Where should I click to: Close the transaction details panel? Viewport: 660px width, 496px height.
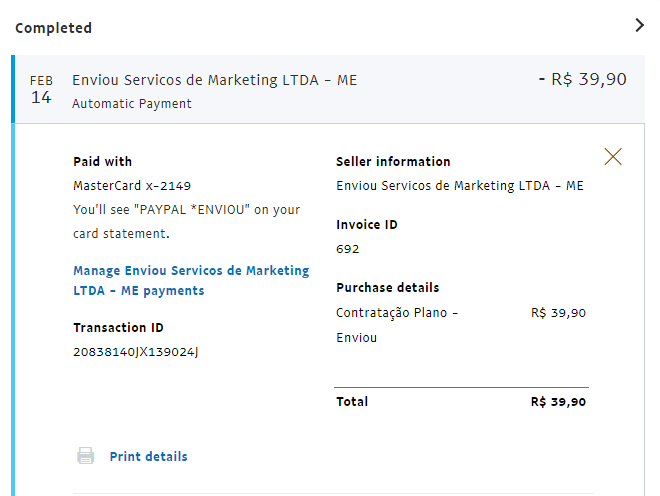point(613,156)
